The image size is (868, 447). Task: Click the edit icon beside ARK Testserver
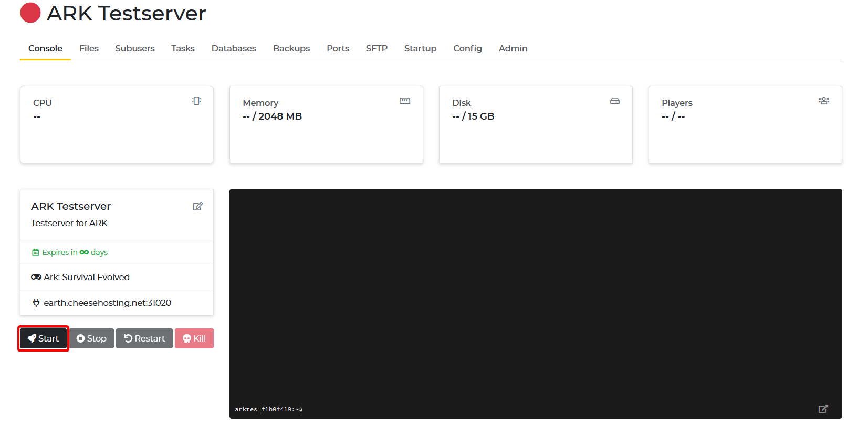click(197, 207)
